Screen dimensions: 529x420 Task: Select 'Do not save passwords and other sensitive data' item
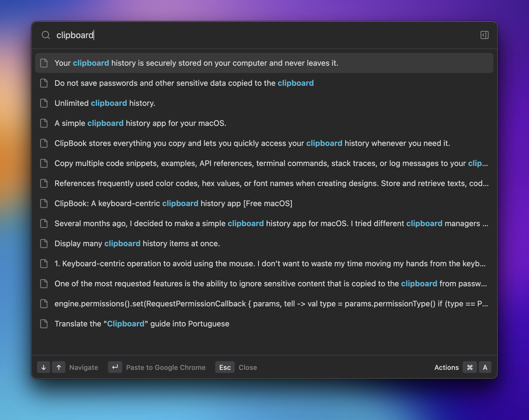tap(264, 83)
